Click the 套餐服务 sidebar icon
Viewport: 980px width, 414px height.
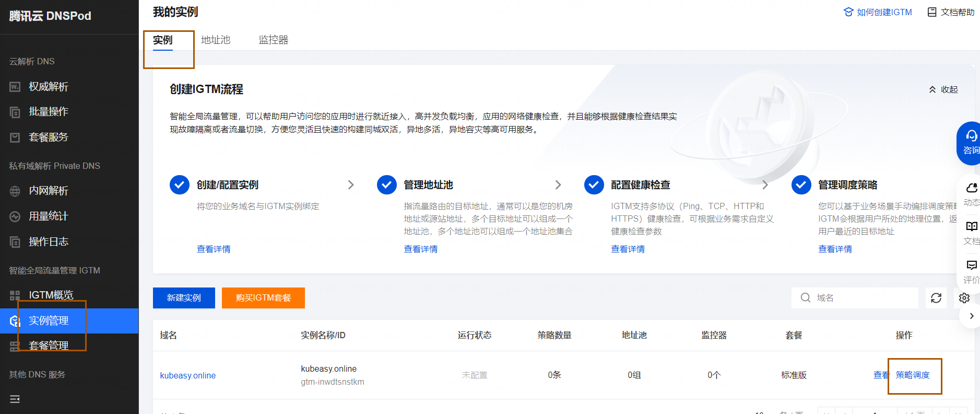15,137
